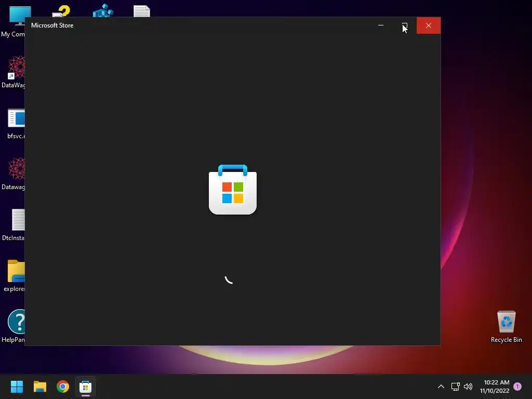This screenshot has width=532, height=399.
Task: Select the question-mark desktop icon at top
Action: pyautogui.click(x=61, y=11)
